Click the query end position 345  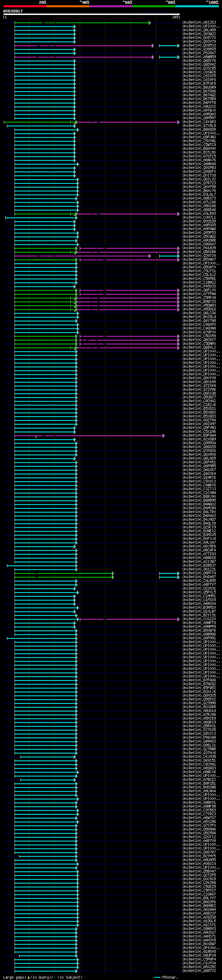click(x=175, y=17)
